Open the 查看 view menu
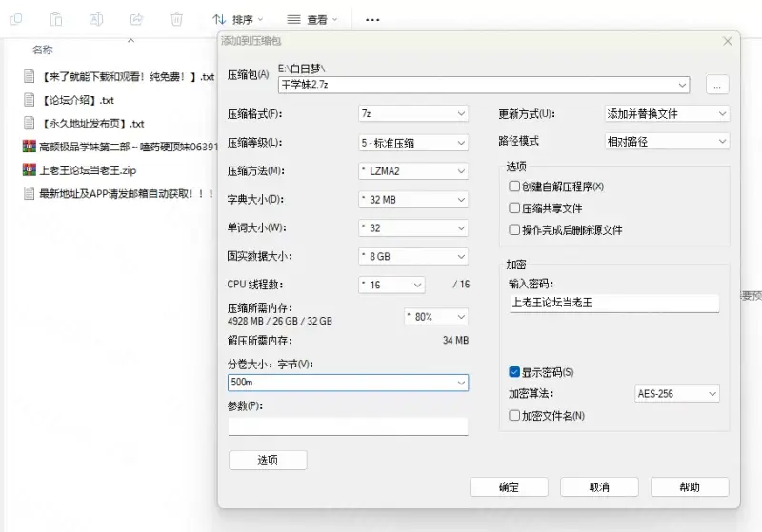762x532 pixels. pos(312,19)
